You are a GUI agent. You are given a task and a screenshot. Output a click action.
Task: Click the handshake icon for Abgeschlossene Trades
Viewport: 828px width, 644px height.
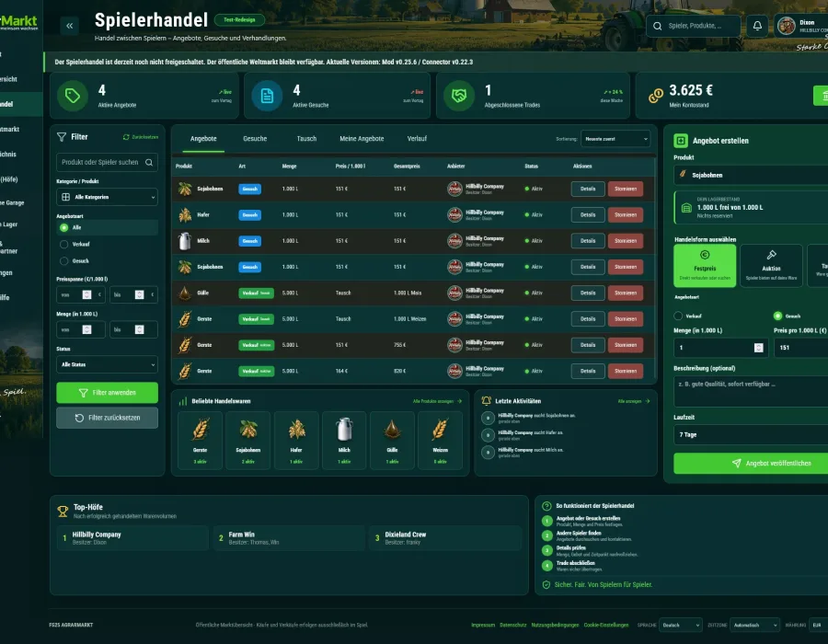tap(459, 96)
